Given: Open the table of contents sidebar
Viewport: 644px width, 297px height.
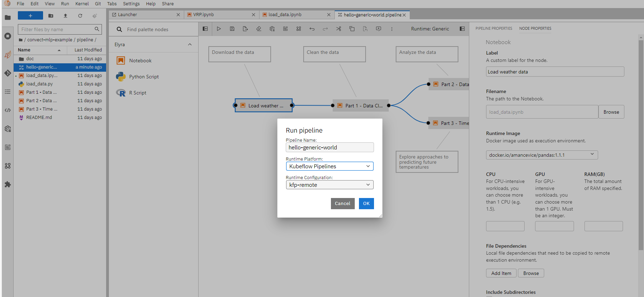Looking at the screenshot, I should pyautogui.click(x=8, y=92).
